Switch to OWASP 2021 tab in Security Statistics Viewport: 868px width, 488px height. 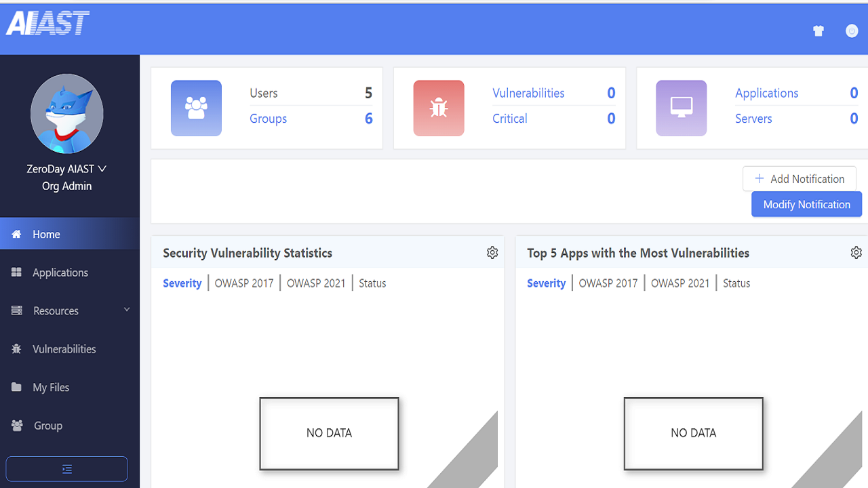(x=316, y=283)
